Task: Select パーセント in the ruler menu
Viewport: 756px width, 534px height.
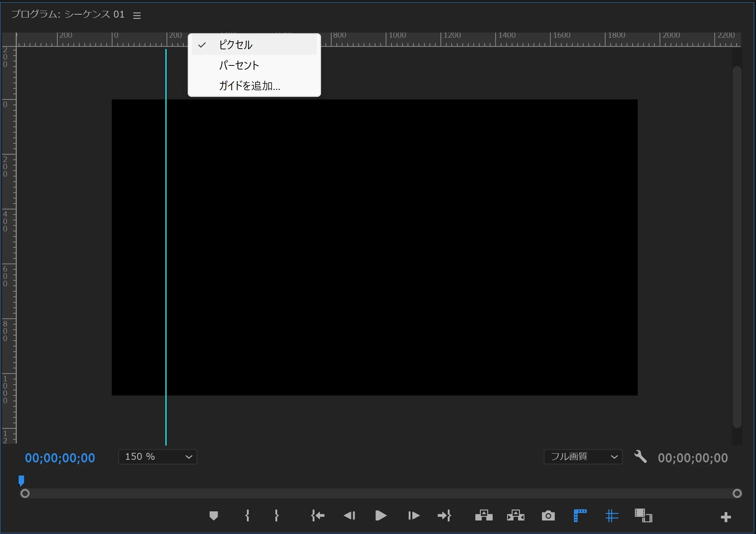Action: click(x=239, y=65)
